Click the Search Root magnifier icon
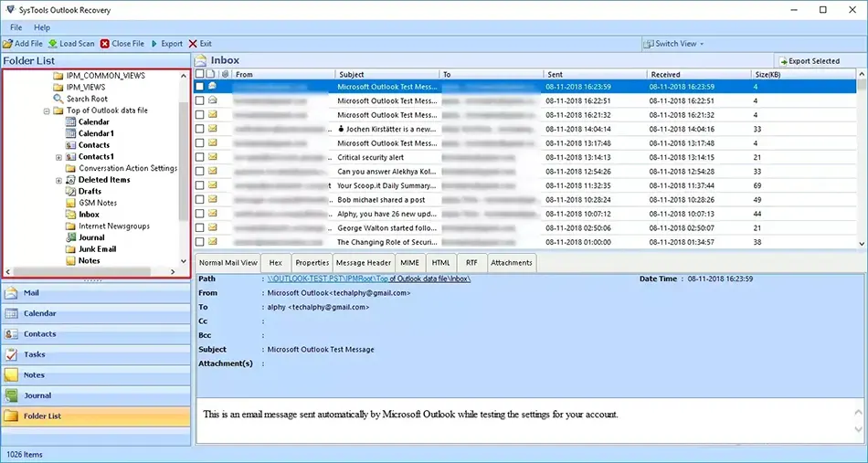 58,99
